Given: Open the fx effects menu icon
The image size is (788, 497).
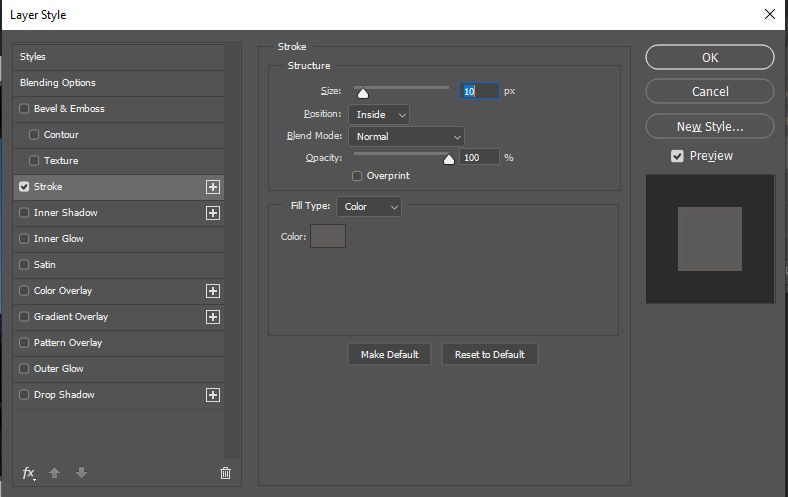Looking at the screenshot, I should (29, 473).
